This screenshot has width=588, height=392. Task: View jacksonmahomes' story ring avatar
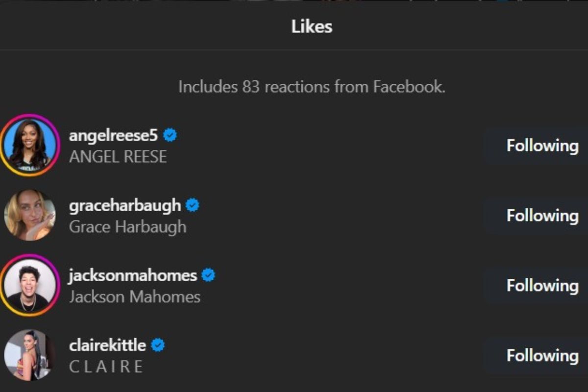(30, 285)
